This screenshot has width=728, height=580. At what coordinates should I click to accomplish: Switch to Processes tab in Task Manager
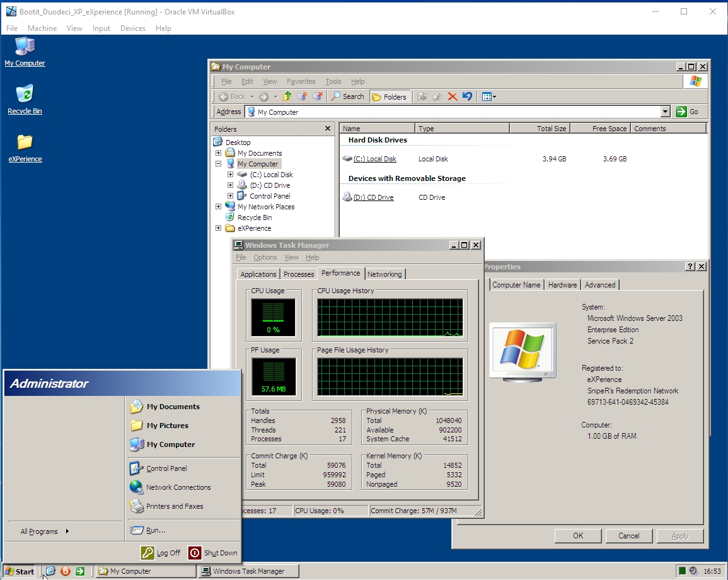point(299,274)
